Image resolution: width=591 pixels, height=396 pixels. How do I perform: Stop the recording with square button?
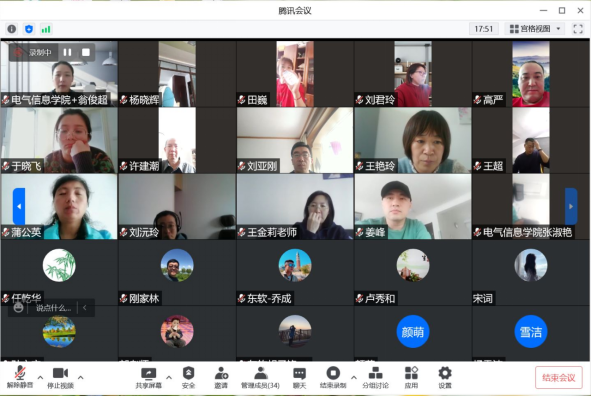tap(86, 52)
